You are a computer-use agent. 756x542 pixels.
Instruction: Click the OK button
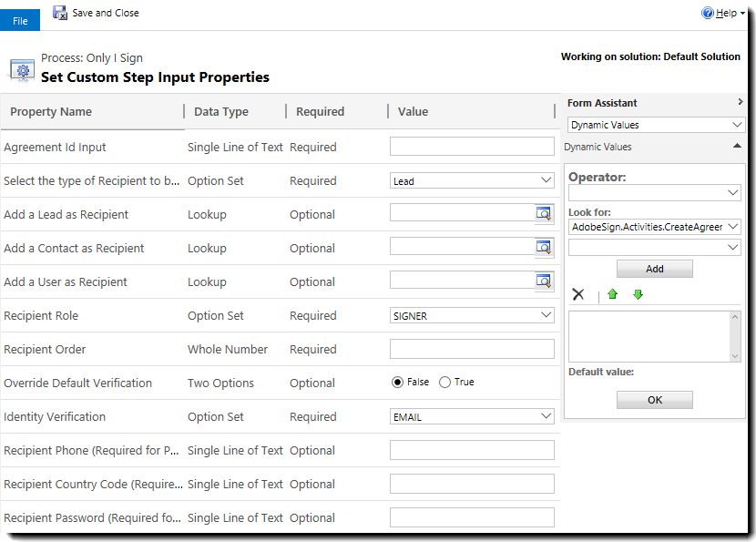654,400
